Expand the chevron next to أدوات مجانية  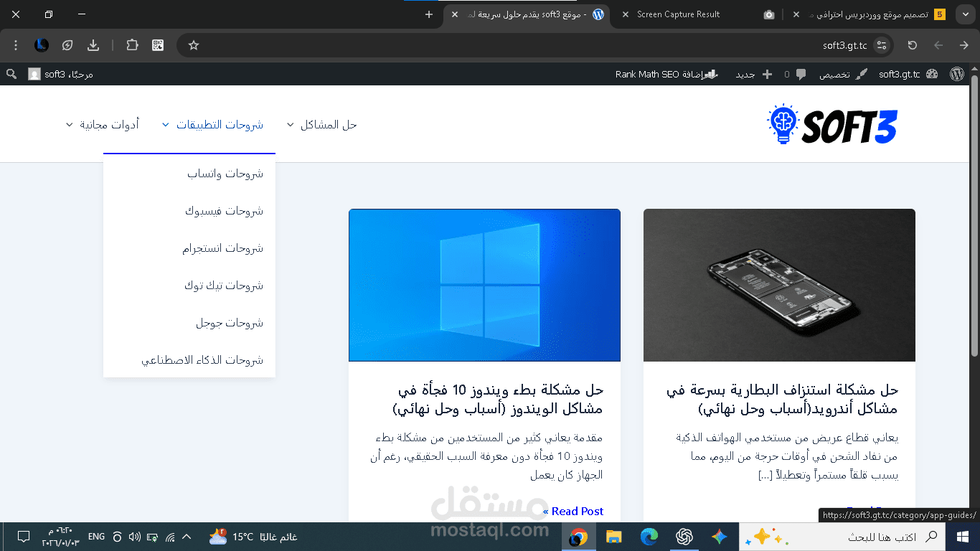pos(69,125)
